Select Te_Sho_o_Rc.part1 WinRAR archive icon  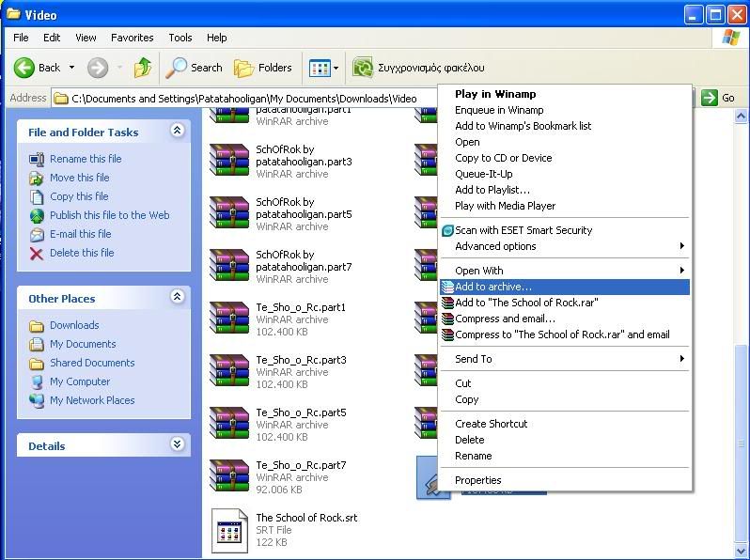click(x=229, y=319)
